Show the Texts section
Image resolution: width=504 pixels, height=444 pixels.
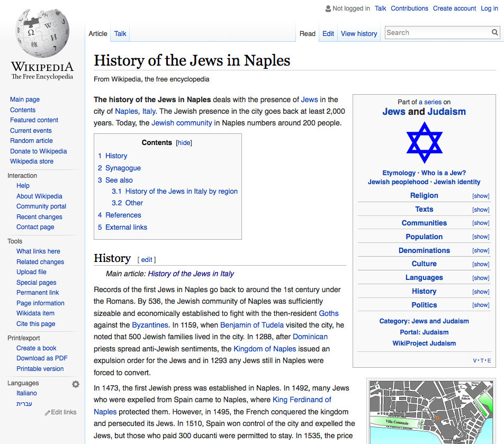[481, 210]
